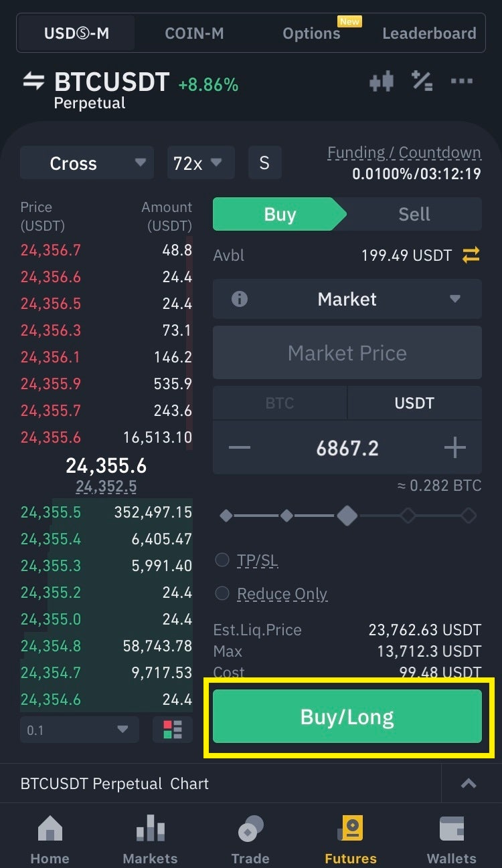
Task: Open the Cross margin mode dropdown
Action: coord(87,163)
